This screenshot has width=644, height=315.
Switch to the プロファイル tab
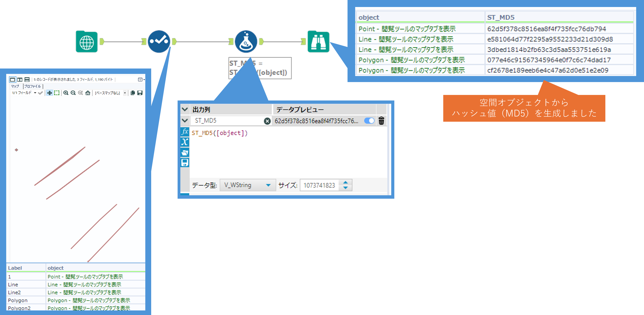coord(32,86)
